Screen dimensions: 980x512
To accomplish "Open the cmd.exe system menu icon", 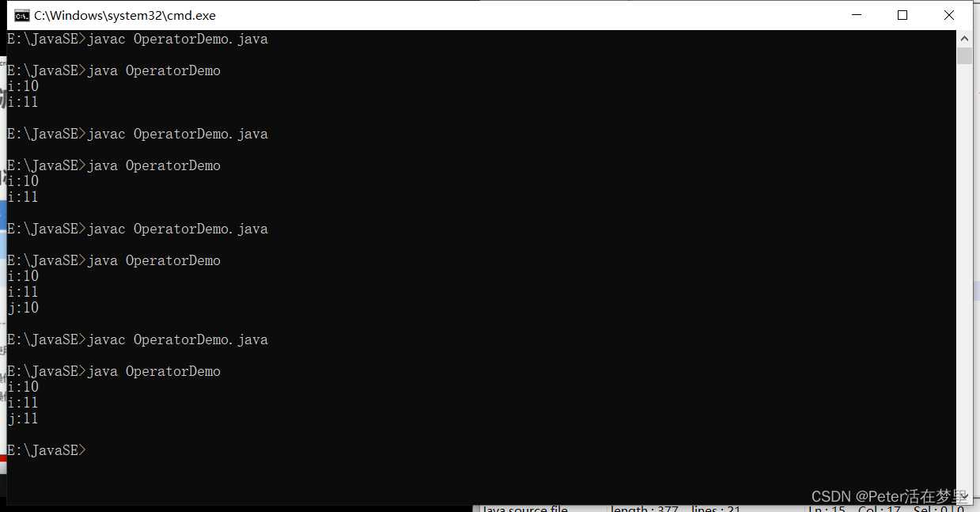I will (x=22, y=15).
